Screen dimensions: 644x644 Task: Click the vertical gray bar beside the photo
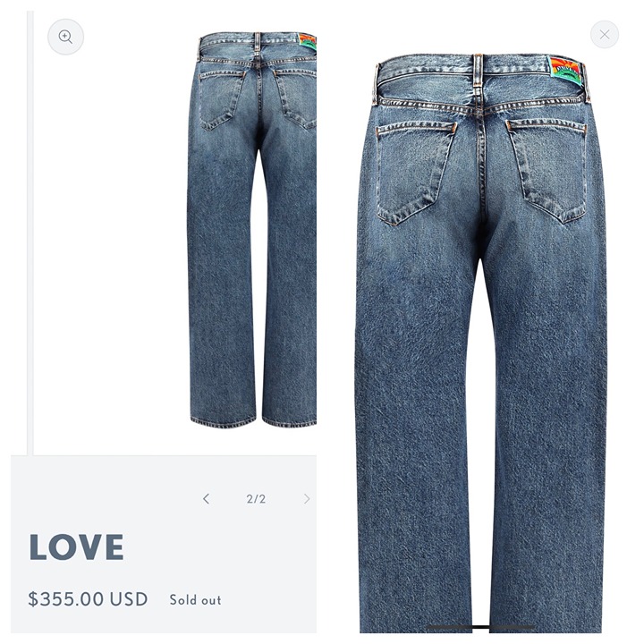(30, 233)
